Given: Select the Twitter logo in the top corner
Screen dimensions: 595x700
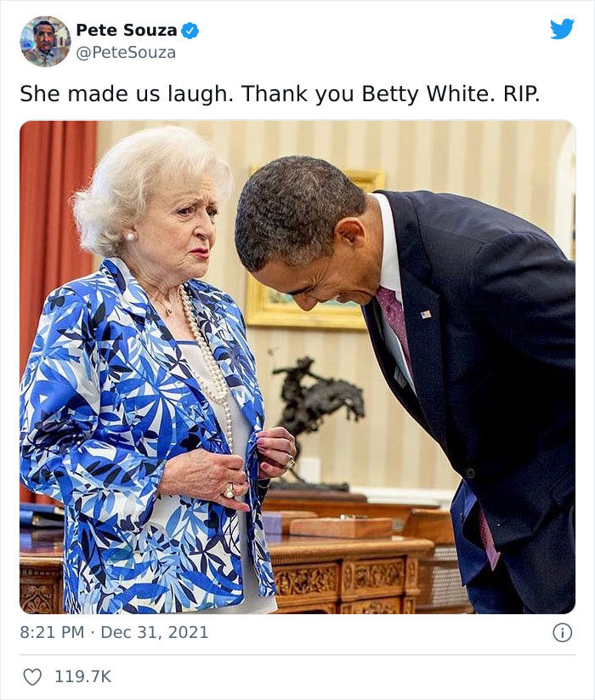Looking at the screenshot, I should tap(564, 29).
